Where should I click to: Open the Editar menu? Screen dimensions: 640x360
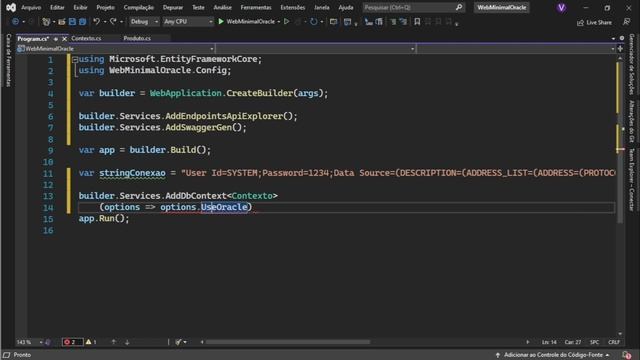pos(57,7)
